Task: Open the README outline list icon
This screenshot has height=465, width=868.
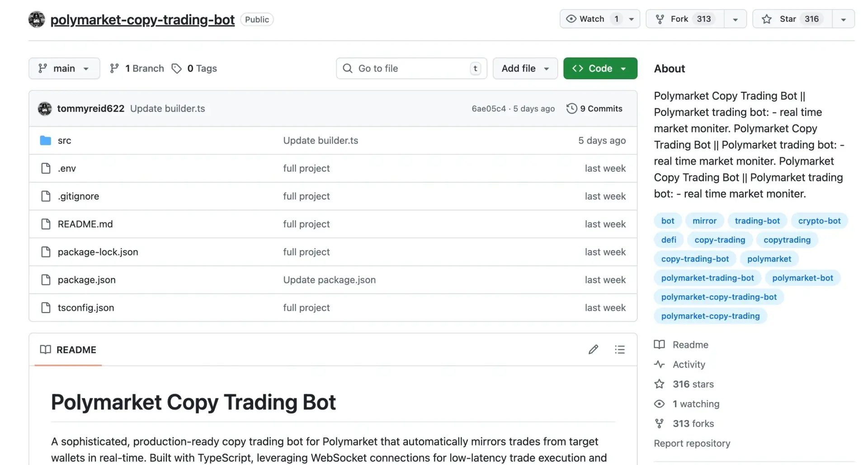Action: tap(620, 349)
